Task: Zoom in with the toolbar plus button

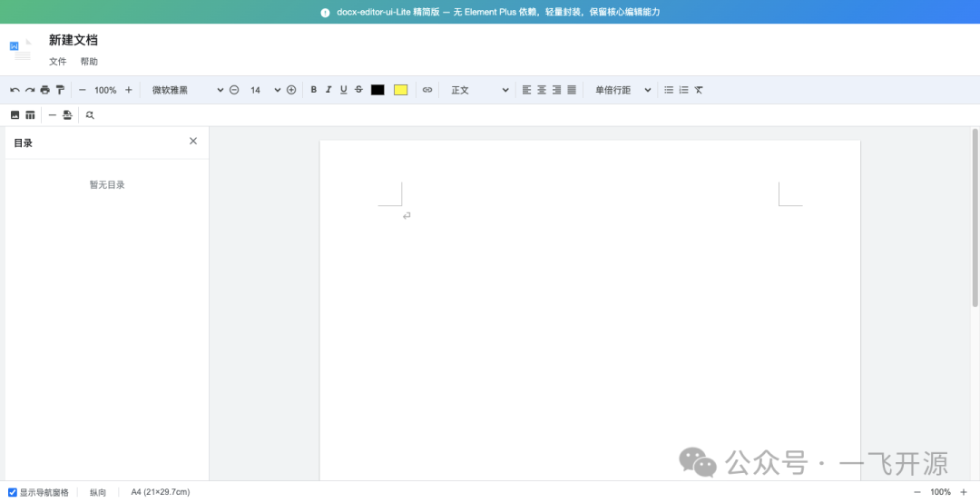Action: [129, 90]
